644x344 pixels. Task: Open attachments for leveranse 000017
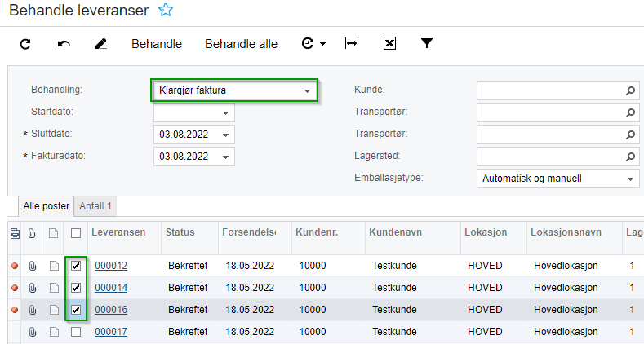point(33,332)
